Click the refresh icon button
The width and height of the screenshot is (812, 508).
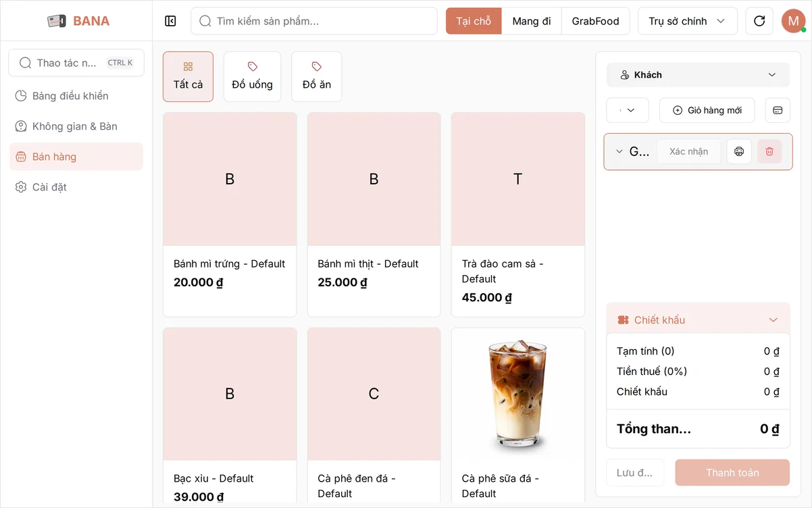759,21
